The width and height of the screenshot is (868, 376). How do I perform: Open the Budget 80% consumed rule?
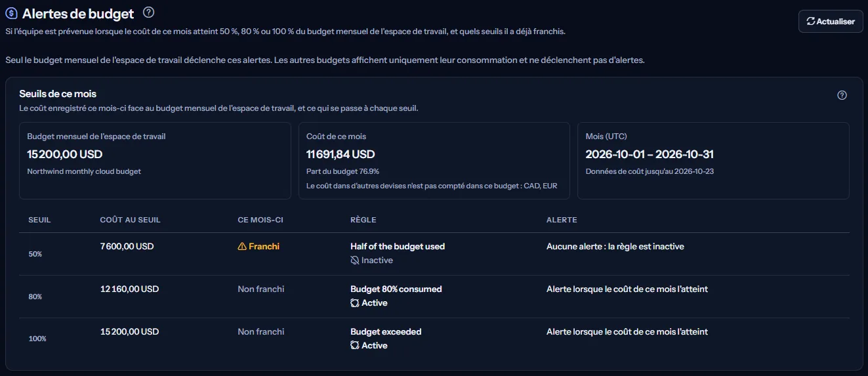[396, 289]
